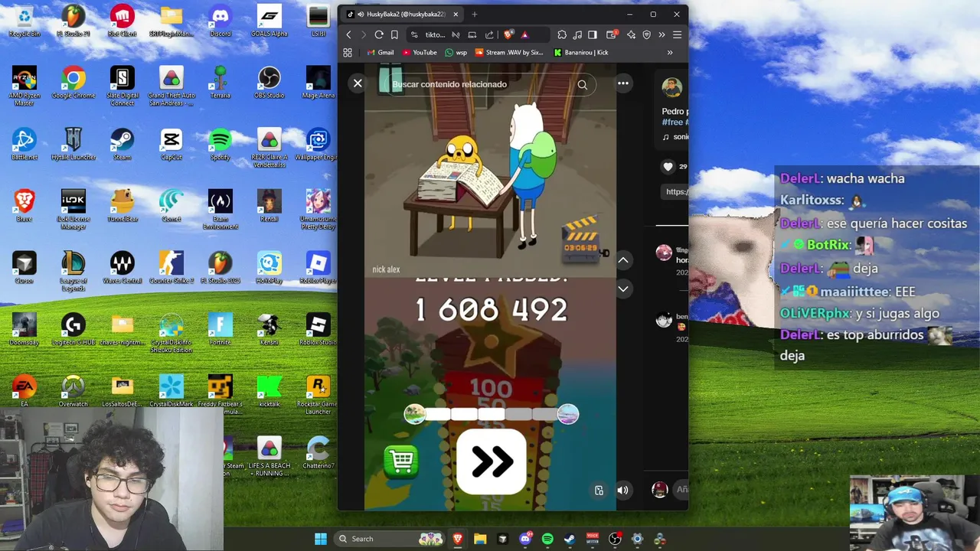Open the YouTube bookmark
The height and width of the screenshot is (551, 980).
(x=419, y=53)
